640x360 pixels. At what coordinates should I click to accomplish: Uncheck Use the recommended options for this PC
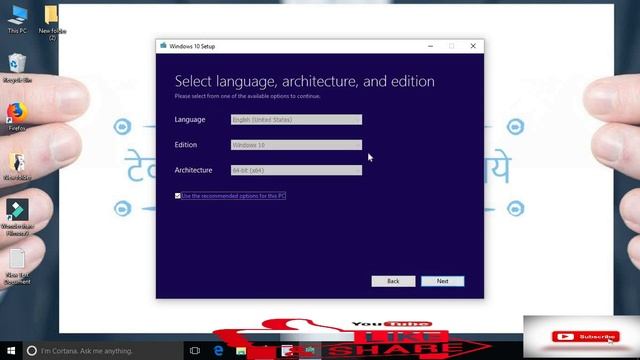point(178,196)
